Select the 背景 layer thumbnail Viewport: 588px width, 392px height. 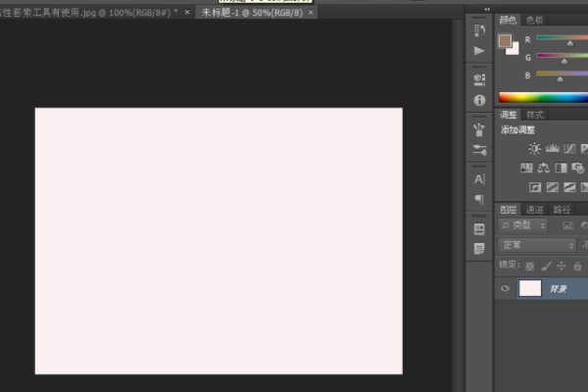[x=530, y=288]
